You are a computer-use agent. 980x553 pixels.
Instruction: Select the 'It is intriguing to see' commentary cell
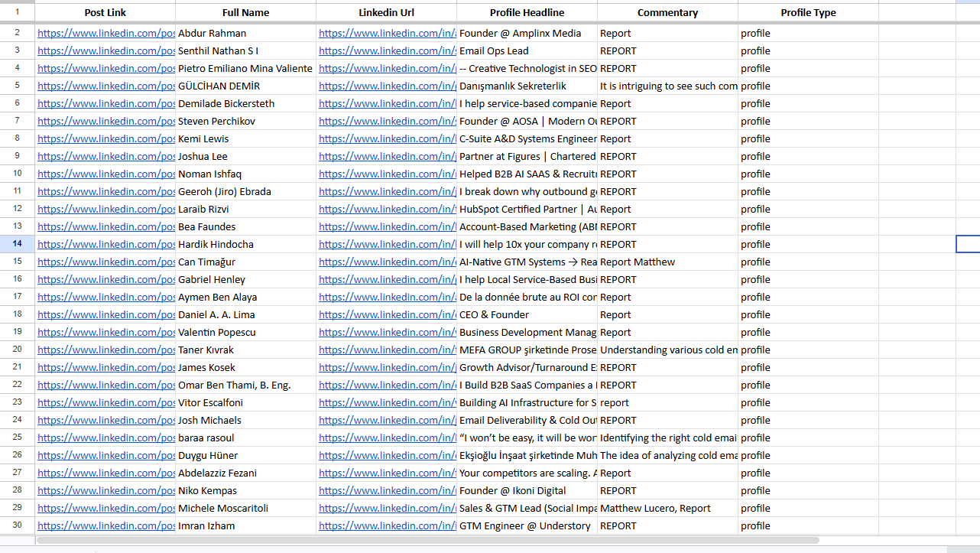pos(668,86)
